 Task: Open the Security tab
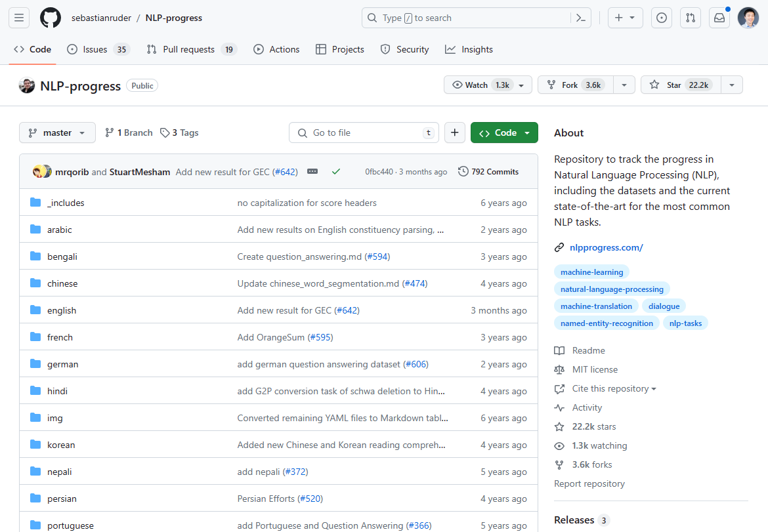pos(404,49)
